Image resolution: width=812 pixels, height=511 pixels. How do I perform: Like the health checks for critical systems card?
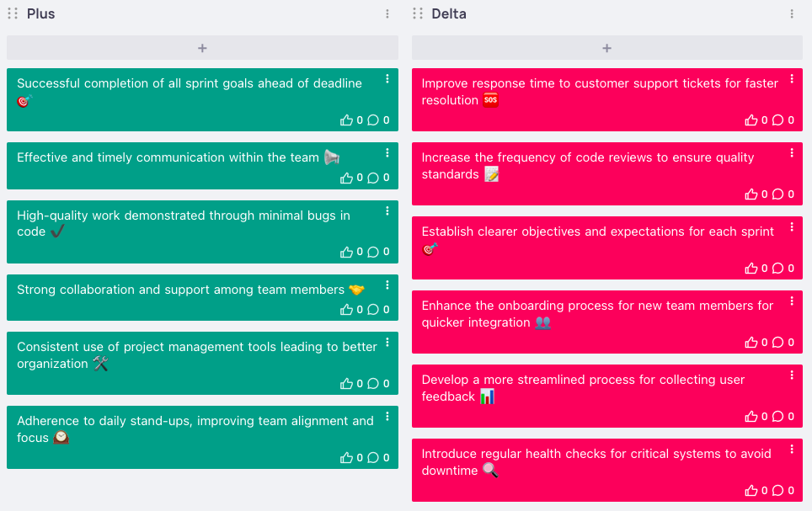tap(752, 490)
